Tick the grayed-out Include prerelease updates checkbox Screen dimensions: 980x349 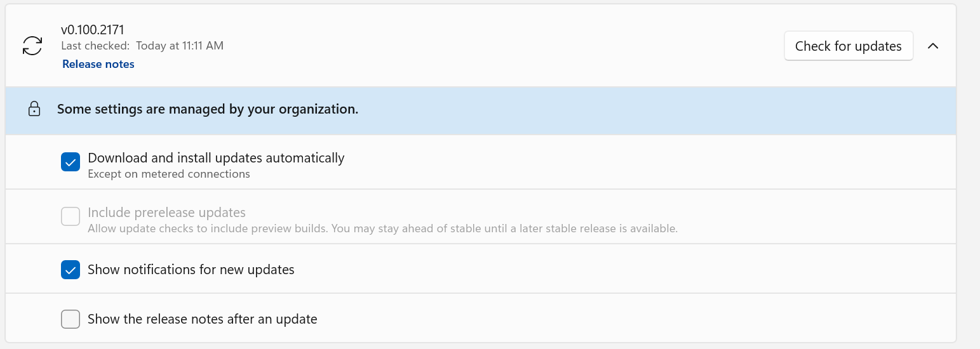70,217
